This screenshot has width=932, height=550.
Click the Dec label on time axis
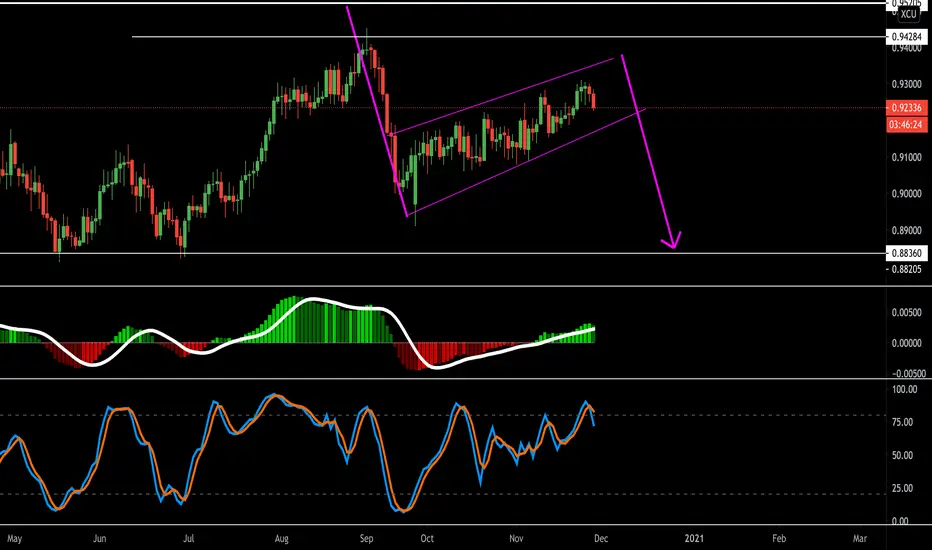click(x=601, y=539)
